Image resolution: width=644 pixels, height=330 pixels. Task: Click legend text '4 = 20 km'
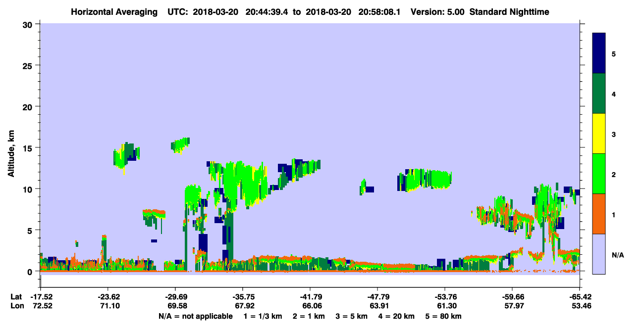coord(397,316)
